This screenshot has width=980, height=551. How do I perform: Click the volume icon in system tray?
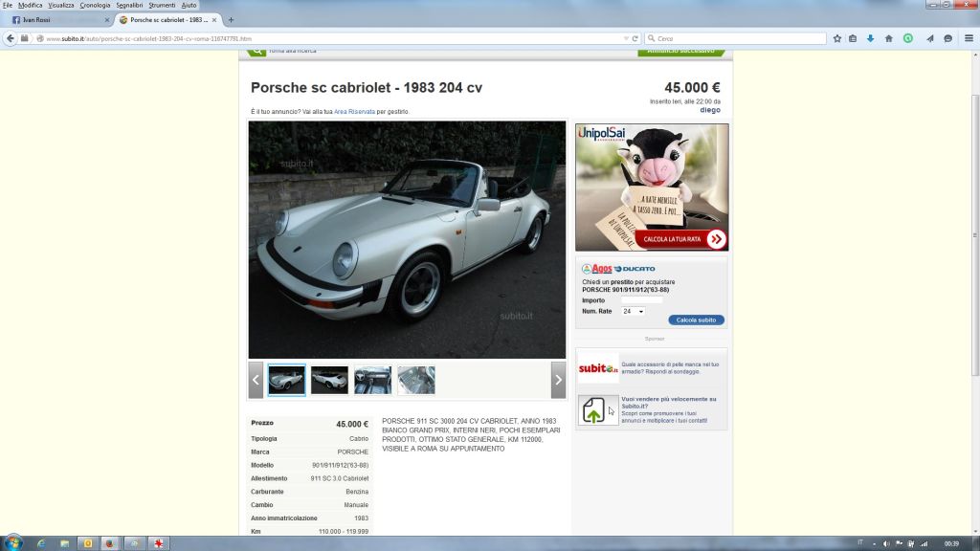pyautogui.click(x=886, y=543)
